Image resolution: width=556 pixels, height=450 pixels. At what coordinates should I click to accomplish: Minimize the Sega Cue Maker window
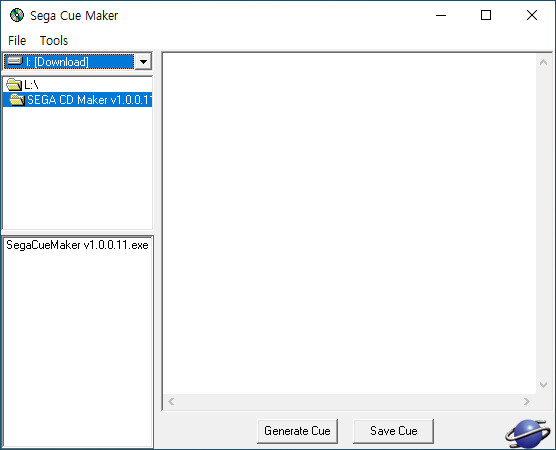point(441,15)
